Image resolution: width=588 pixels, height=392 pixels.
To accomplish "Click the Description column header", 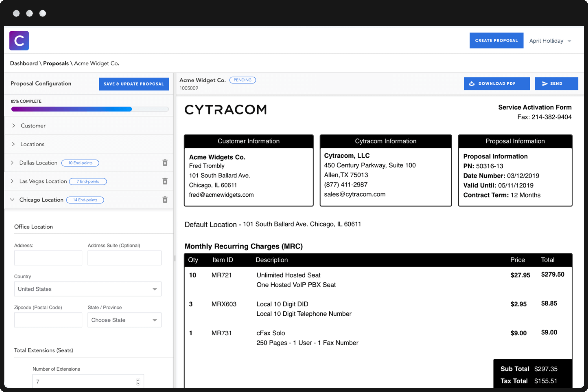I will point(272,260).
